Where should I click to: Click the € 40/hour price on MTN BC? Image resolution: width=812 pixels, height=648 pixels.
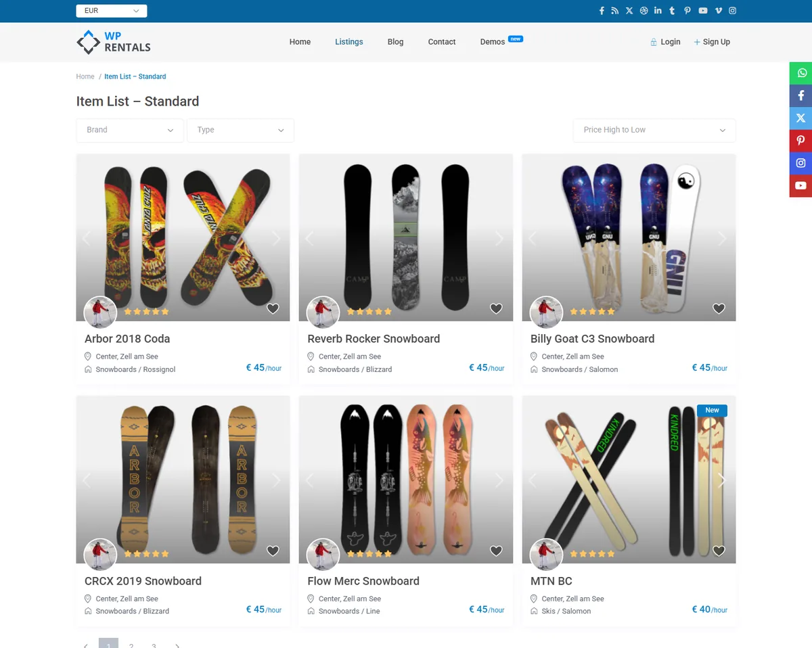click(709, 609)
